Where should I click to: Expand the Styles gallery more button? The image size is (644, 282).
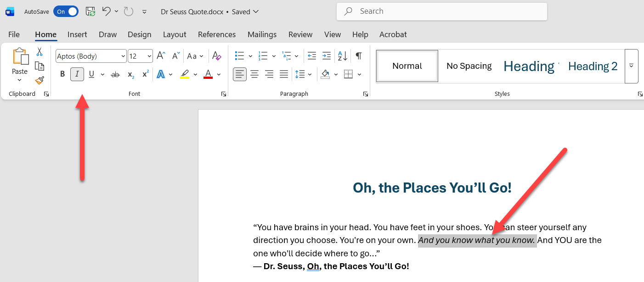[632, 66]
